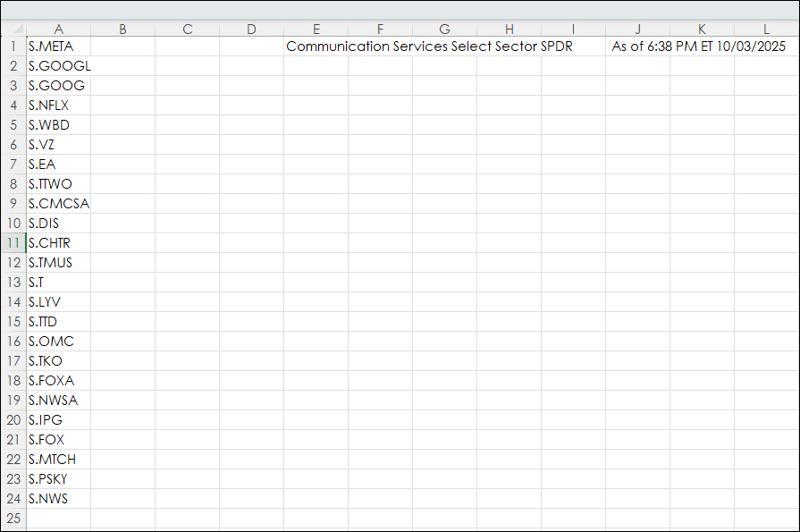Click the Select All corner box
The image size is (800, 532).
tap(13, 29)
